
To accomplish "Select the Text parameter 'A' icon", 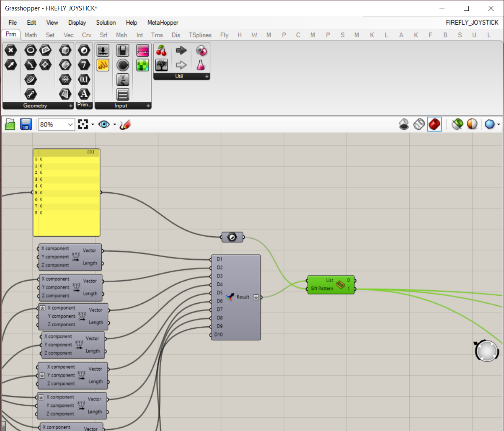I will (x=84, y=93).
